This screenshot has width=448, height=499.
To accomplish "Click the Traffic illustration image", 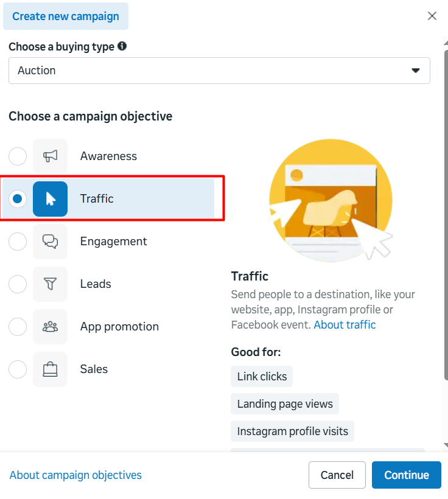I will click(331, 200).
